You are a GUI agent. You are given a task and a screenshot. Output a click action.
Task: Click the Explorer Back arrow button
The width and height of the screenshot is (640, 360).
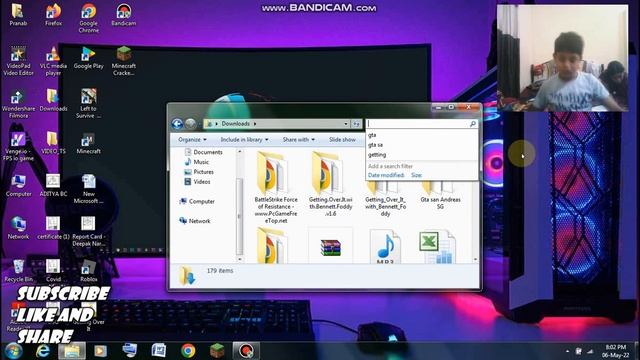point(177,124)
